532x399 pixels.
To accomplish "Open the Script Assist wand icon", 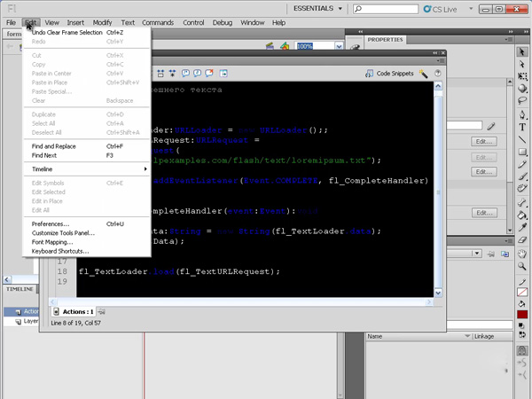I will [425, 74].
